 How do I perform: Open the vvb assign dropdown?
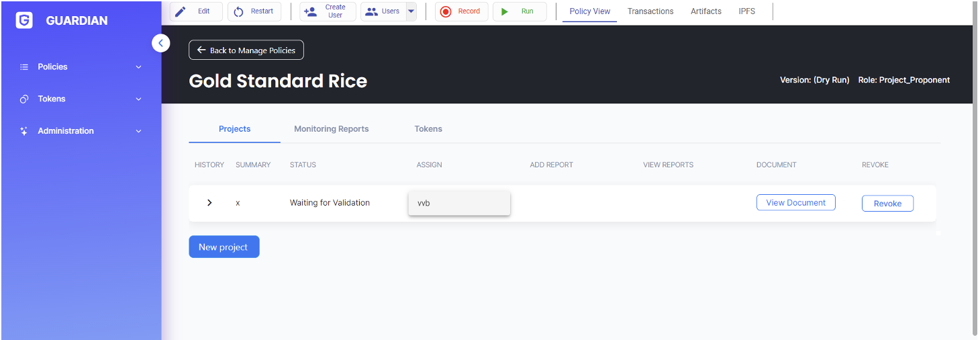click(x=459, y=203)
